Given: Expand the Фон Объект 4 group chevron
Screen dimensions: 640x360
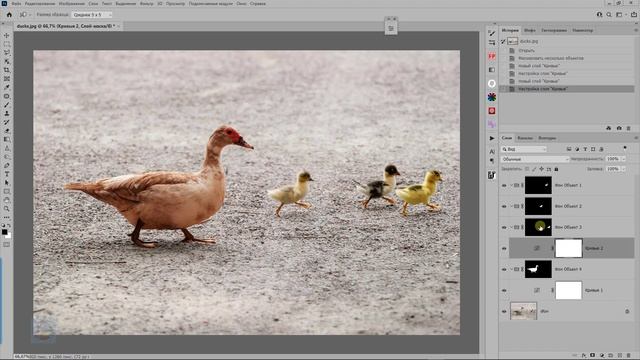Looking at the screenshot, I should pos(511,269).
